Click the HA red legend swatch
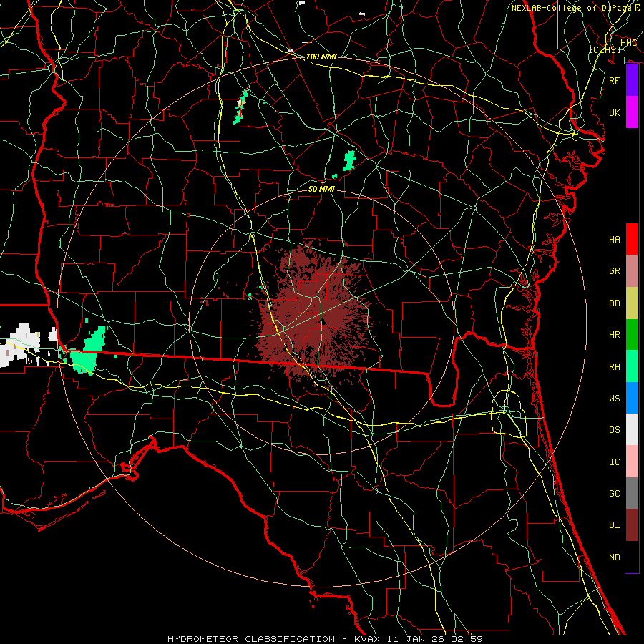This screenshot has width=644, height=644. (x=632, y=239)
